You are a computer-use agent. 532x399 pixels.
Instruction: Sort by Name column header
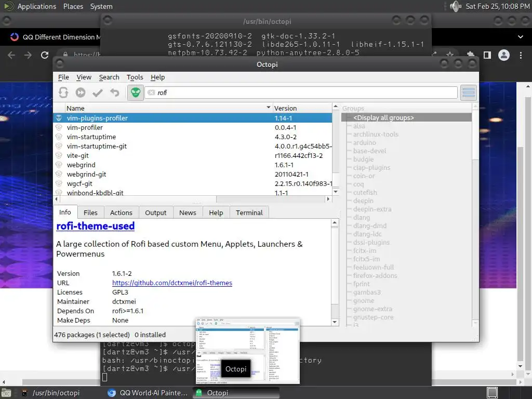coord(169,108)
